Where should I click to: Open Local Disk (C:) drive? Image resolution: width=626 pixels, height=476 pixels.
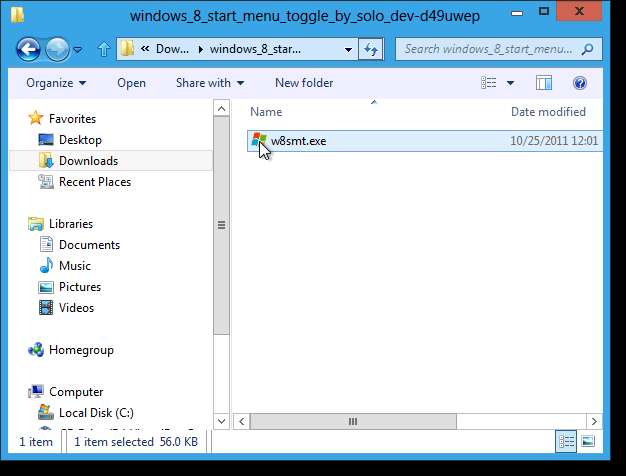click(96, 413)
